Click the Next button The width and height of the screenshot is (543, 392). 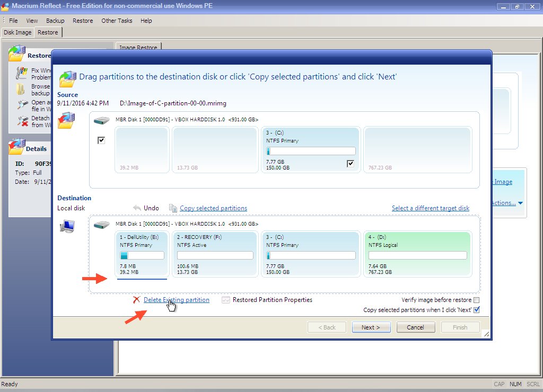click(371, 327)
